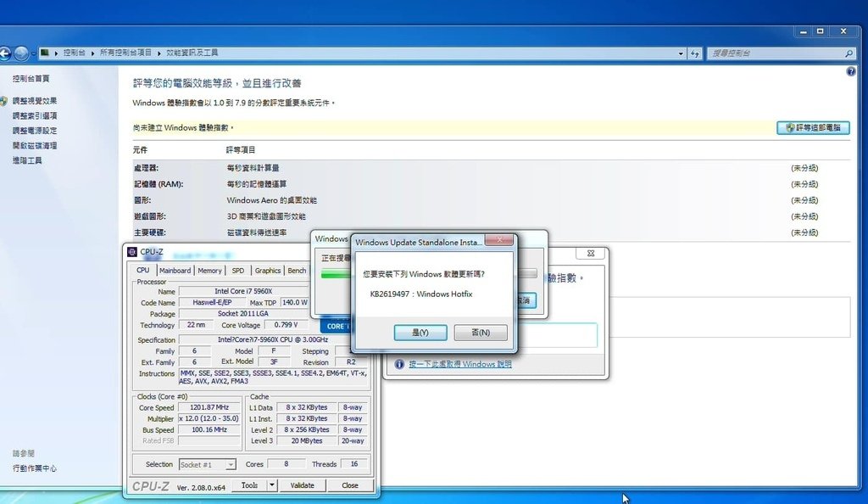Viewport: 868px width, 504px height.
Task: Click the 0.799 V core voltage value
Action: click(286, 325)
